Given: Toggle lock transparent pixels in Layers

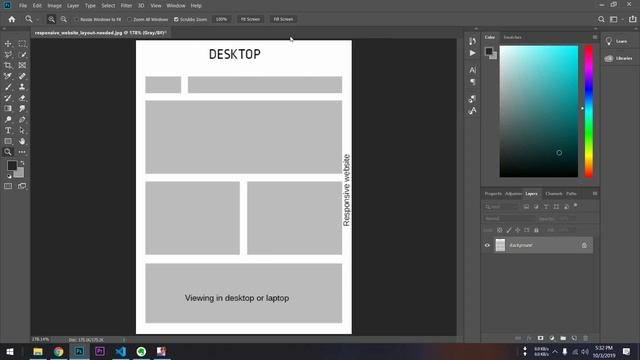Looking at the screenshot, I should click(500, 230).
